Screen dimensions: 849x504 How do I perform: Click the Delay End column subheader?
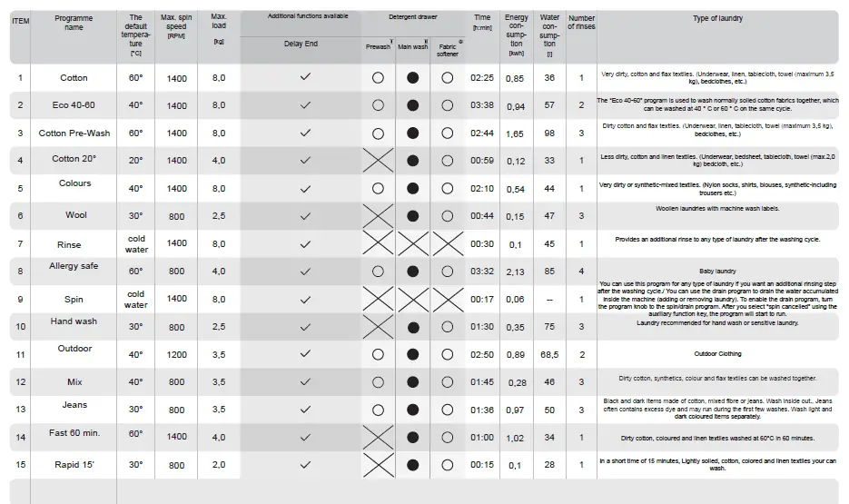[x=301, y=44]
